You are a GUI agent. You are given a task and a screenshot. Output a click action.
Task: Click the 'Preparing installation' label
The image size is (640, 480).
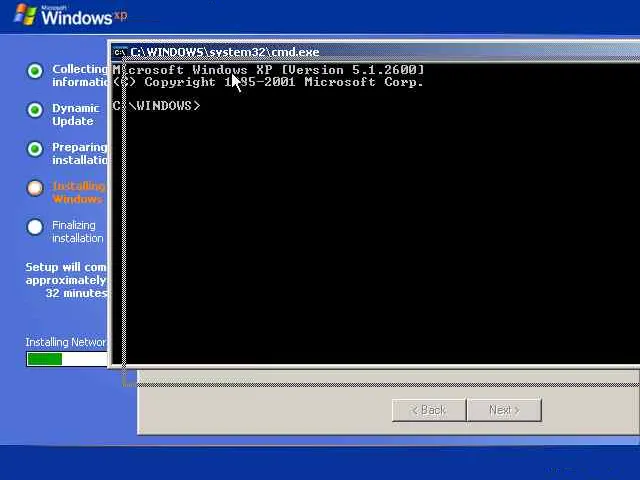(80, 153)
